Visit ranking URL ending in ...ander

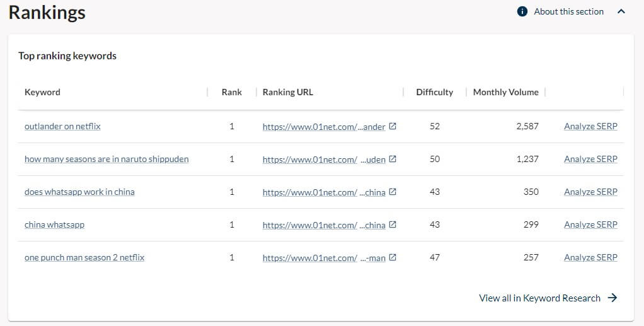324,127
